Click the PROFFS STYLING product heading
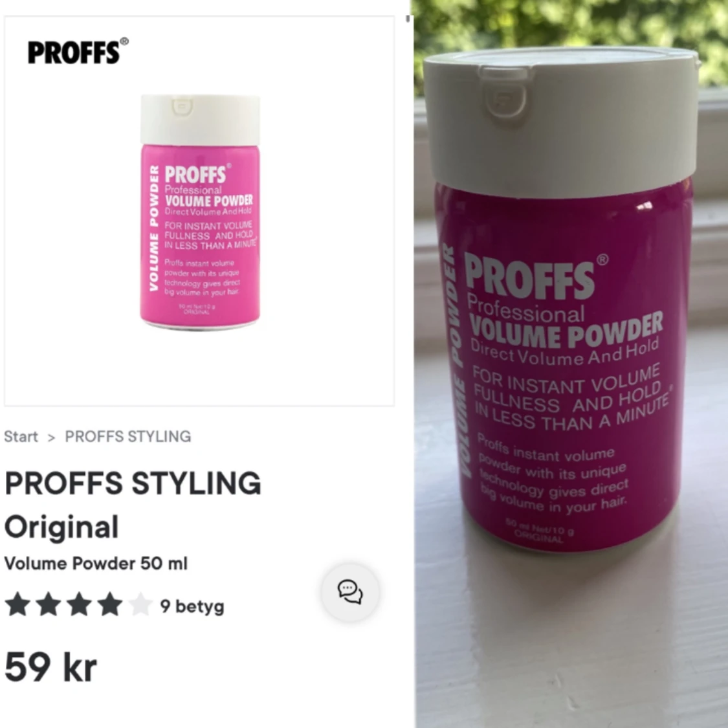The height and width of the screenshot is (728, 728). tap(133, 483)
